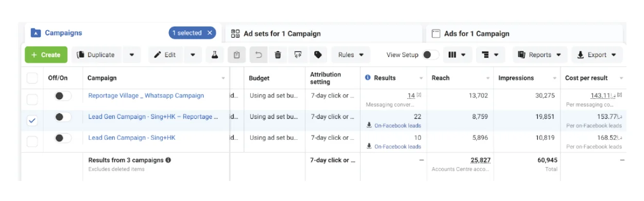Click On-Facebook leads link under 22 results
This screenshot has width=644, height=201.
click(x=397, y=125)
